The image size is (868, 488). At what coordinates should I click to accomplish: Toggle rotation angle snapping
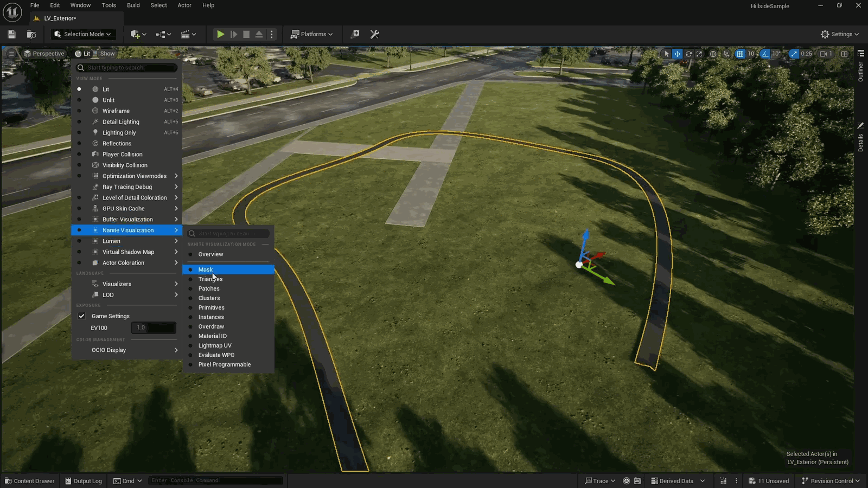[x=765, y=54]
